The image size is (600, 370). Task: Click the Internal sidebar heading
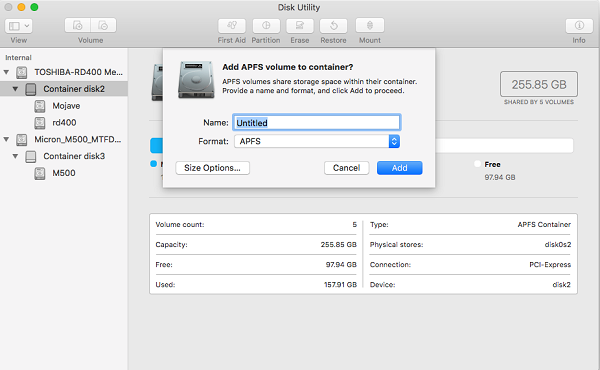18,58
